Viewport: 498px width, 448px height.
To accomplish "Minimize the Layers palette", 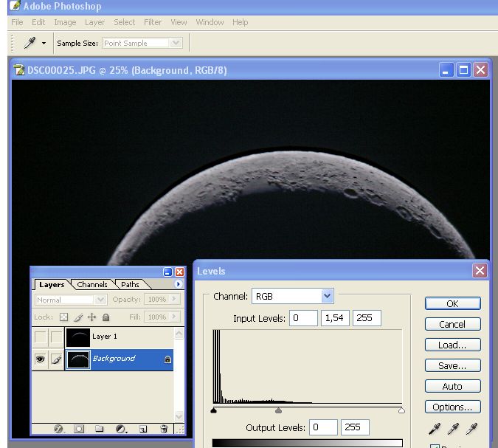I will 167,272.
